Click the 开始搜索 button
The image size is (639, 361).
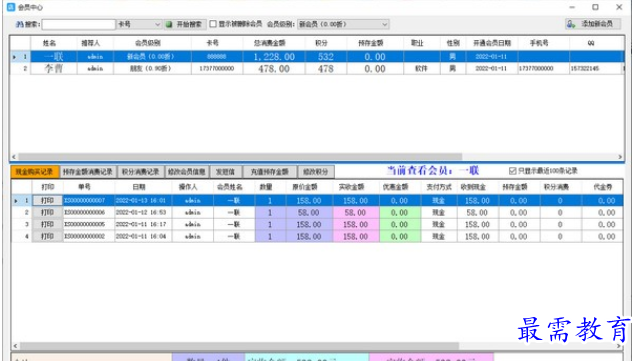[x=185, y=24]
